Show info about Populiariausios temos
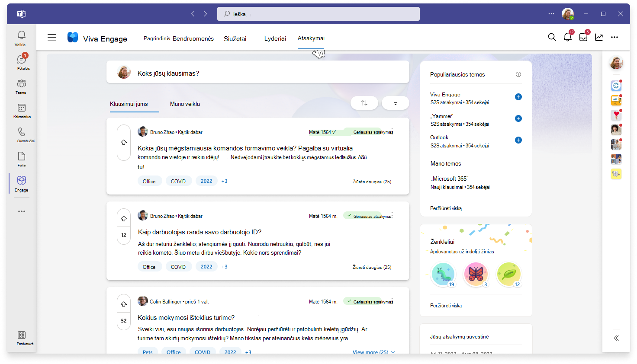637x364 pixels. click(x=518, y=74)
